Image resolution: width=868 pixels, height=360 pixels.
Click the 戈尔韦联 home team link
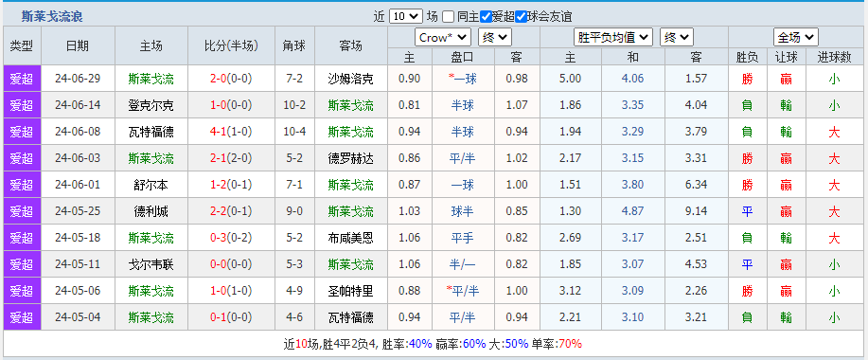click(151, 264)
